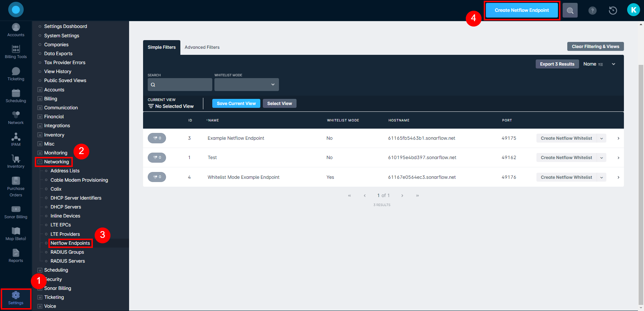
Task: Click tag badge for Whitelist Mode Example Endpoint
Action: [157, 177]
